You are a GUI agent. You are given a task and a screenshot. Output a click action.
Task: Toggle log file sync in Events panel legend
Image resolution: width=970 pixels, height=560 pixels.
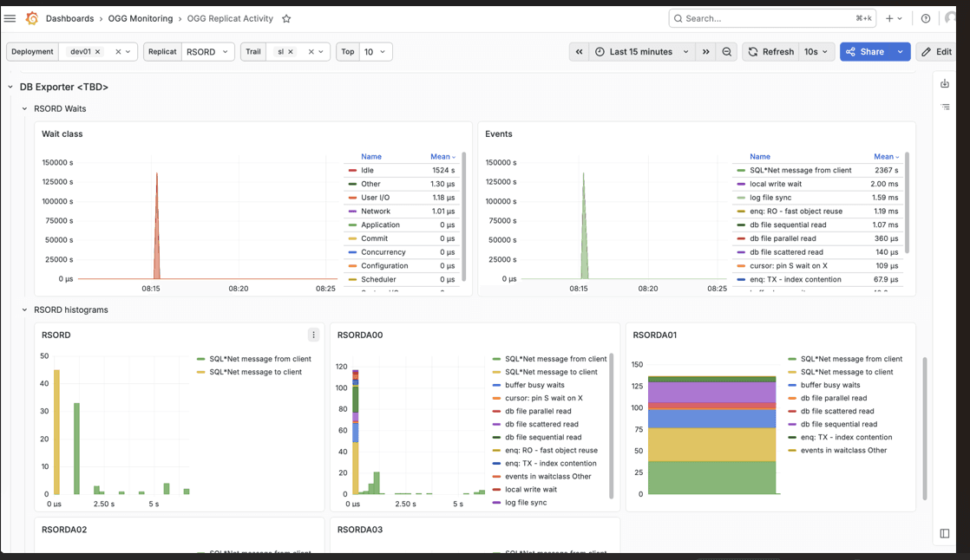click(770, 197)
